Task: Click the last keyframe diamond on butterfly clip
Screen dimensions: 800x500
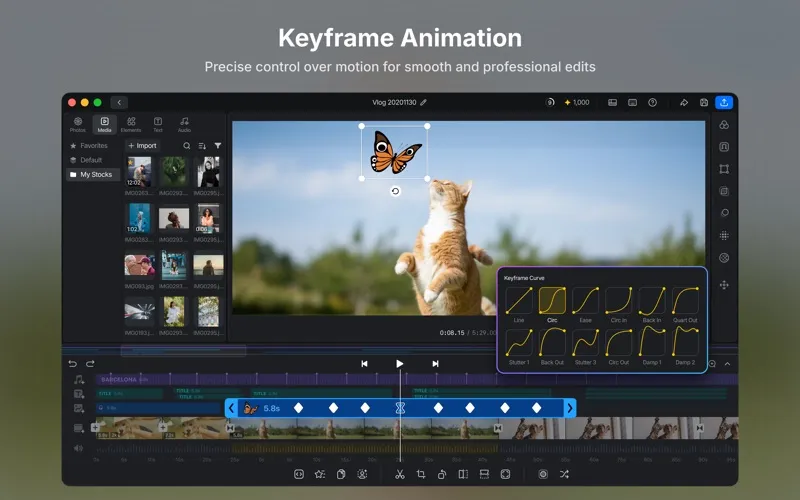Action: (x=536, y=408)
